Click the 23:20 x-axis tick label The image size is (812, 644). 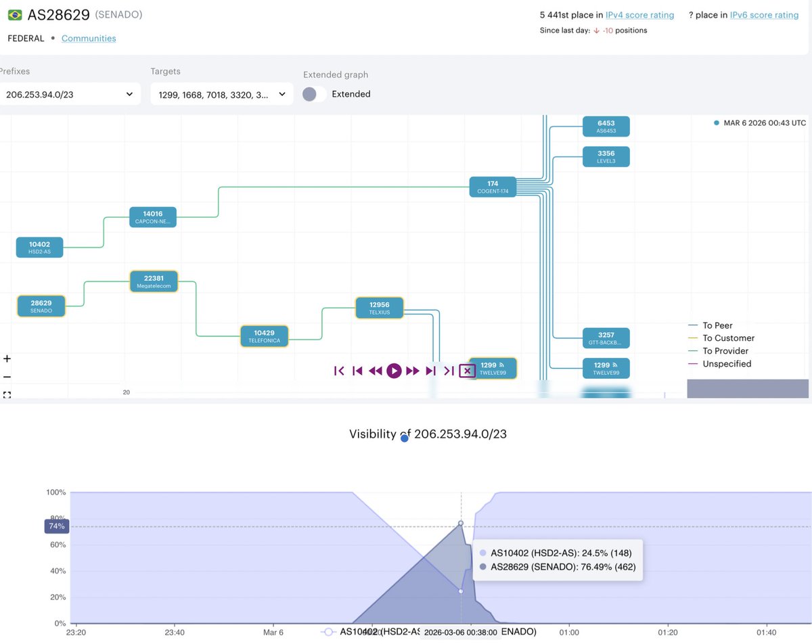[x=77, y=632]
